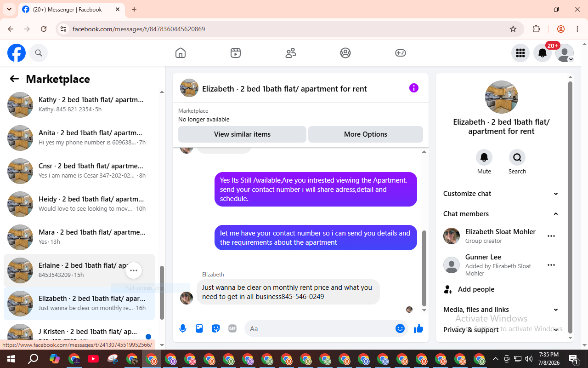Image resolution: width=588 pixels, height=368 pixels.
Task: Click the large listing photo in info panel
Action: point(502,97)
